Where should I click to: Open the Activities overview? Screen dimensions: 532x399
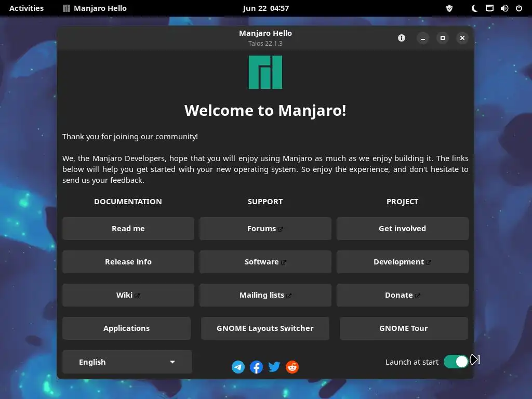click(x=26, y=8)
